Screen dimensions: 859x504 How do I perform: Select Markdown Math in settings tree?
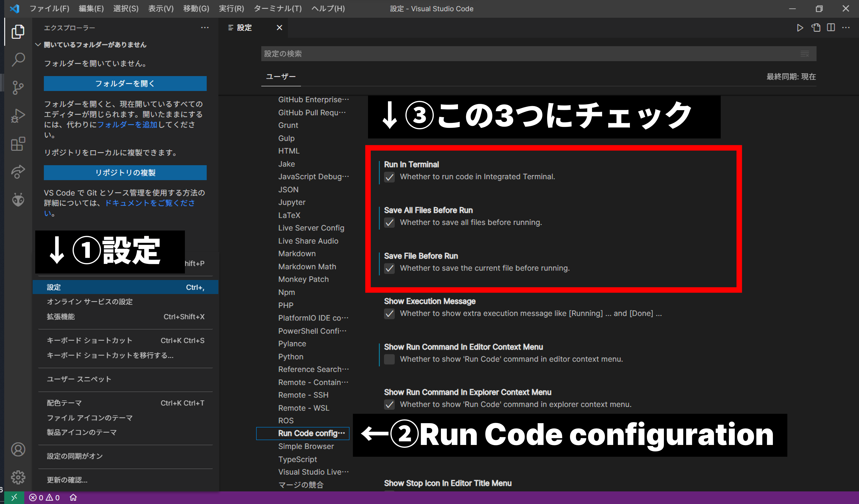[x=307, y=267]
